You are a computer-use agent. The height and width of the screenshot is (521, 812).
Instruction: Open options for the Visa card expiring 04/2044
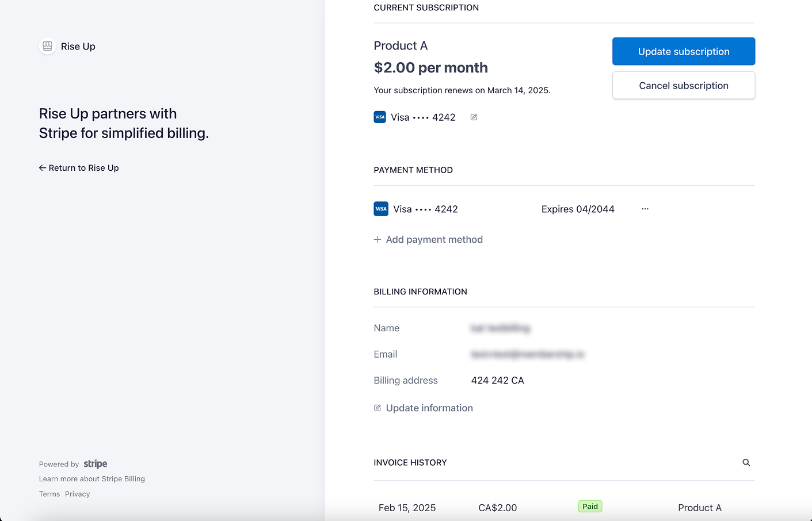click(645, 209)
